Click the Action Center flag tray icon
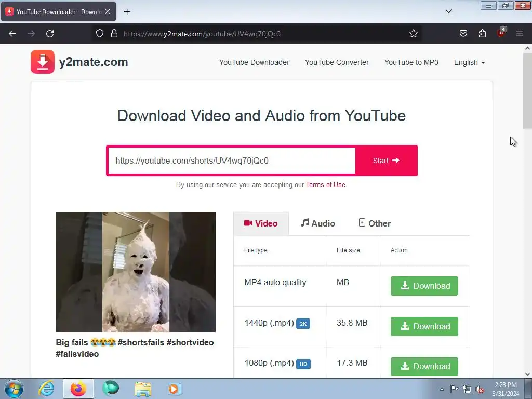This screenshot has height=399, width=532. [x=454, y=389]
